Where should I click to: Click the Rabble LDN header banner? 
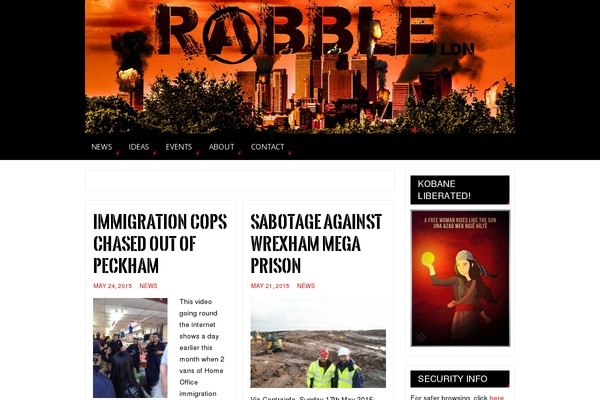point(300,67)
